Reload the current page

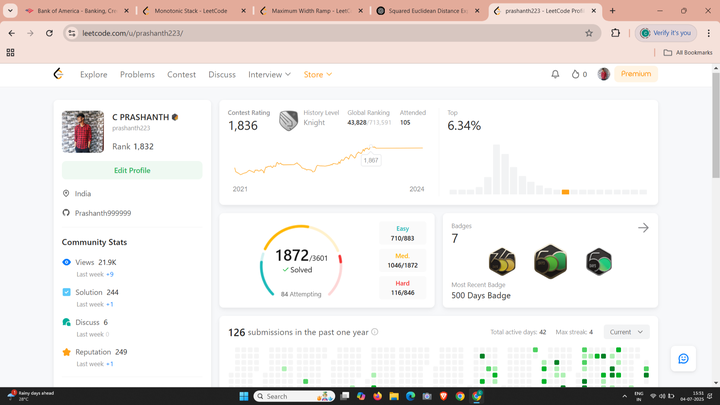coord(49,33)
